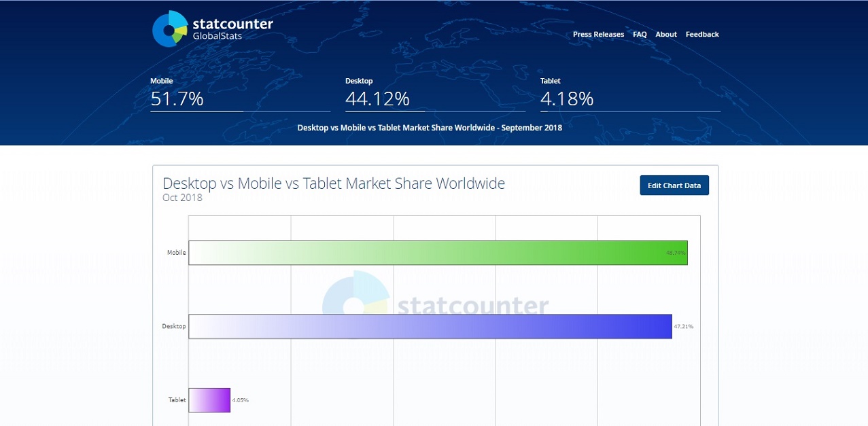Image resolution: width=868 pixels, height=426 pixels.
Task: Click the Desktop axis label in chart
Action: pyautogui.click(x=174, y=326)
